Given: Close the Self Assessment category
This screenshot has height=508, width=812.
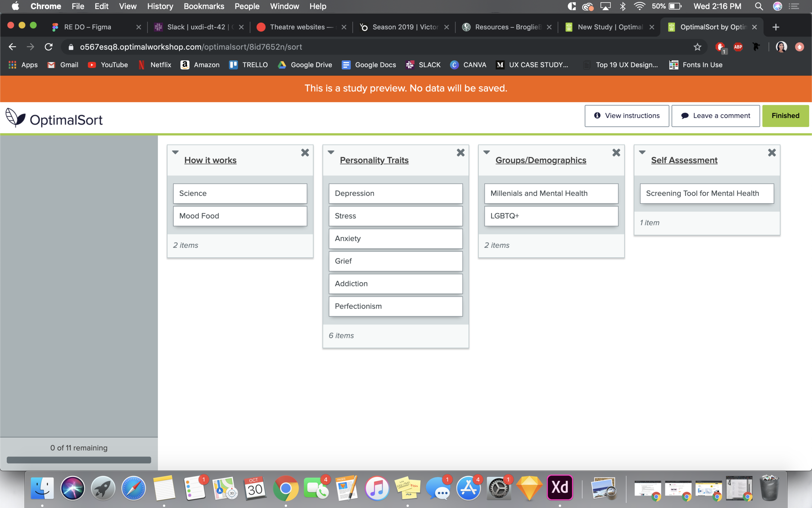Looking at the screenshot, I should [x=772, y=153].
